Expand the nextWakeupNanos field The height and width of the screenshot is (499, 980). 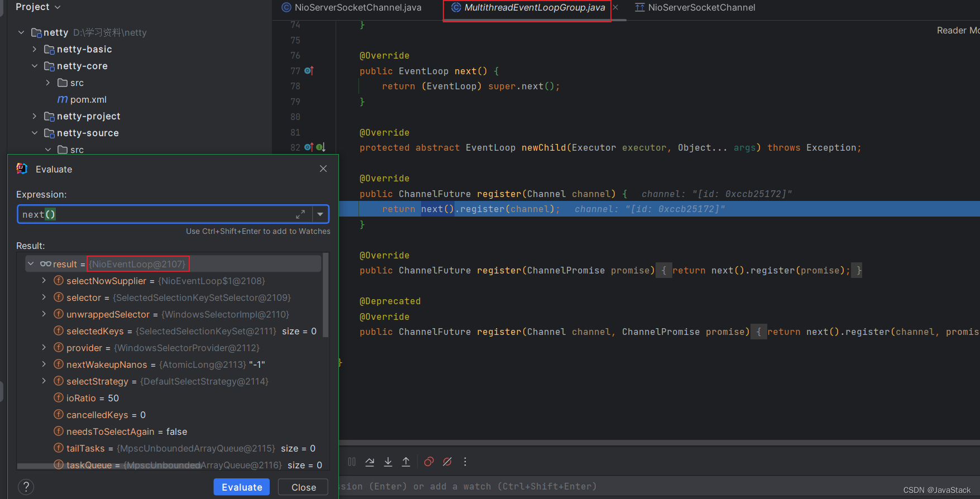[44, 364]
